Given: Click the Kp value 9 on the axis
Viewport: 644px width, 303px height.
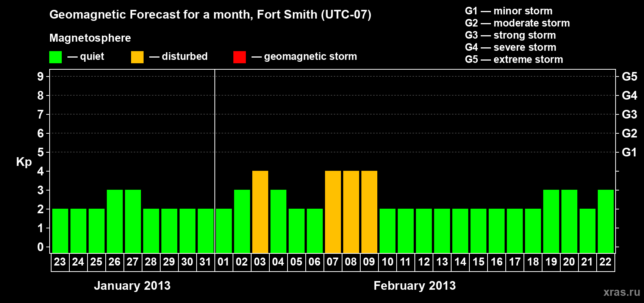Looking at the screenshot, I should click(x=41, y=77).
